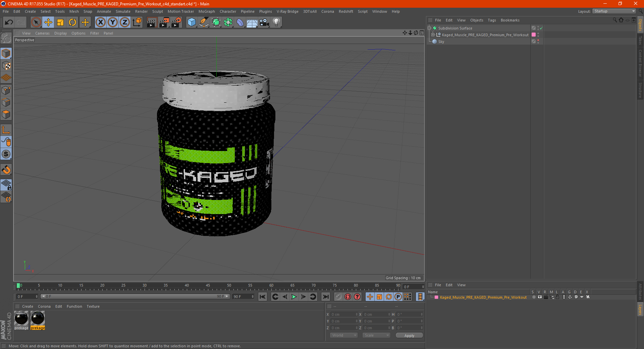Open material manager Texture menu

(x=93, y=306)
